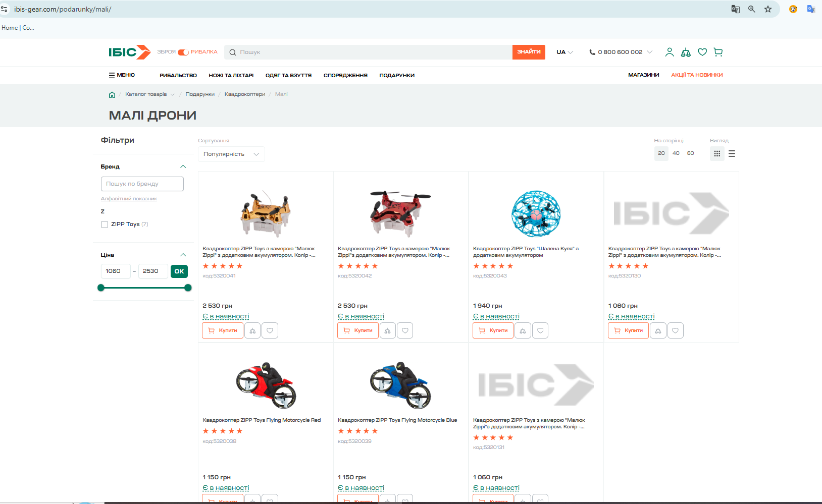
Task: Open the Flying Motorcycle Red thumbnail
Action: pos(266,385)
